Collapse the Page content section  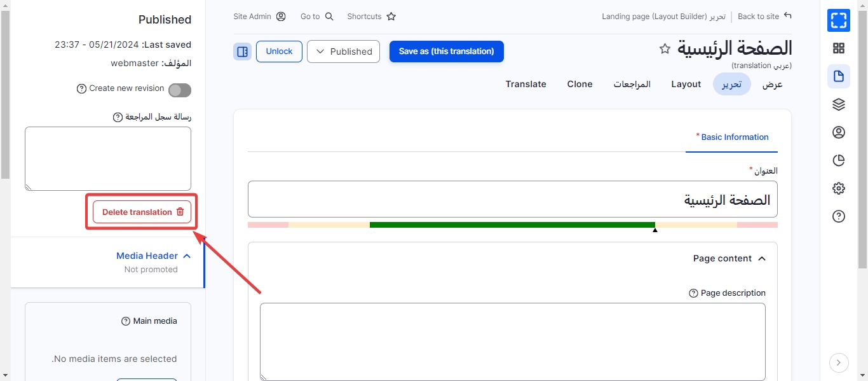coord(762,258)
